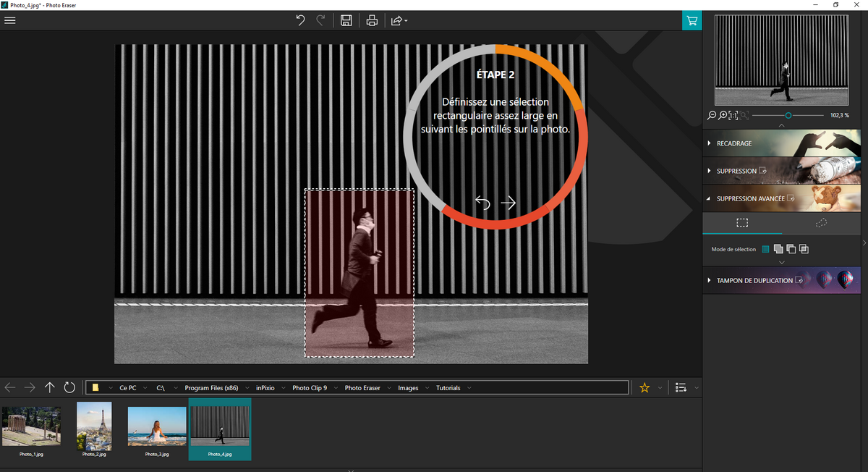The height and width of the screenshot is (472, 868).
Task: Switch to the lasso selection tab
Action: click(821, 223)
